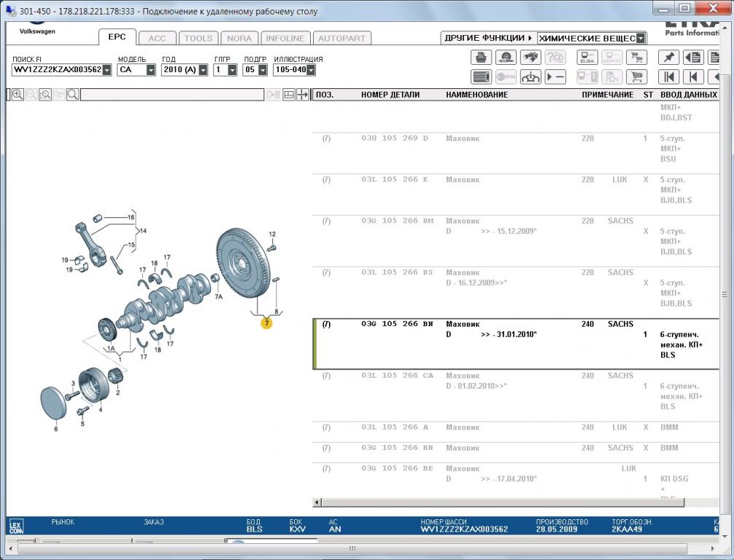Expand the ХИМИЧЕСКИЕ ВЕЩЕС dropdown
Image resolution: width=734 pixels, height=560 pixels.
[641, 39]
